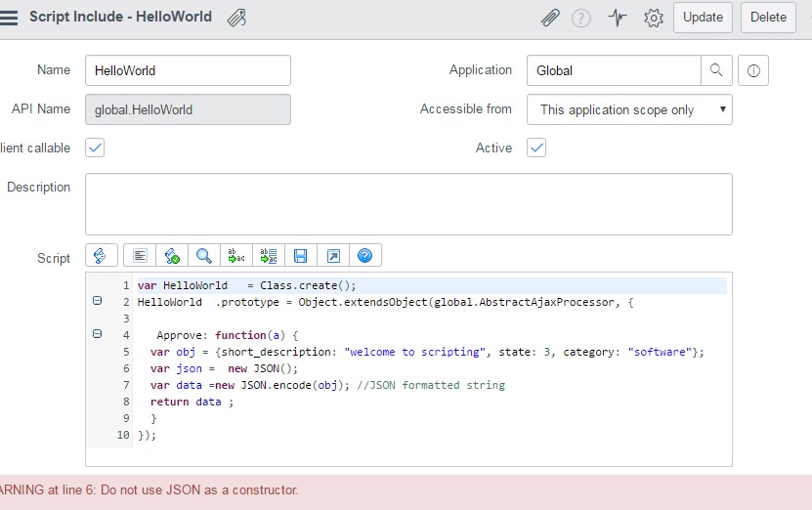Click the Delete button
Screen dimensions: 812x510
tap(768, 17)
